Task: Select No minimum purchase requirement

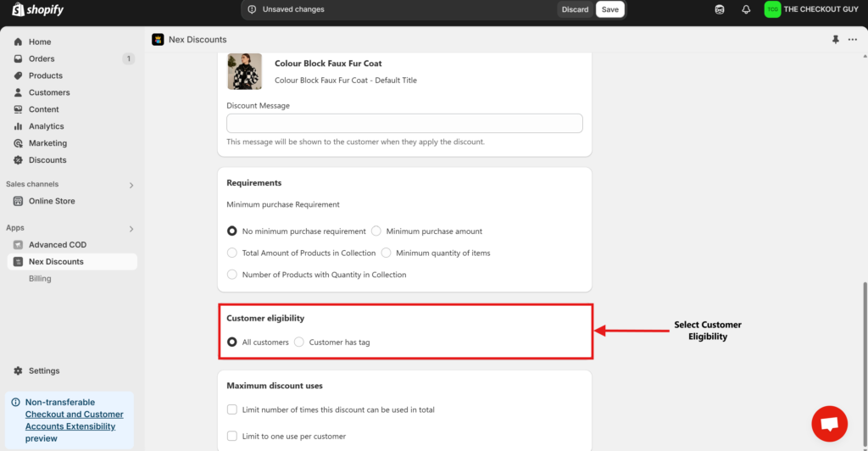Action: (x=232, y=231)
